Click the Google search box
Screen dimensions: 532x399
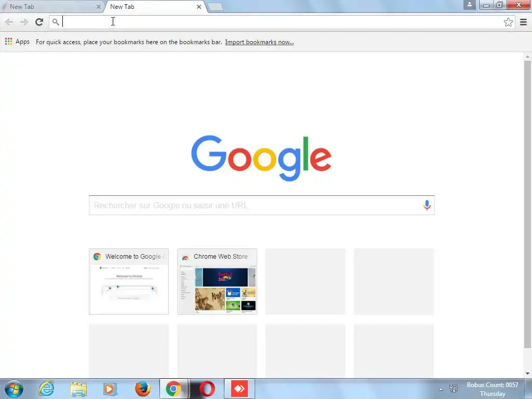[262, 205]
